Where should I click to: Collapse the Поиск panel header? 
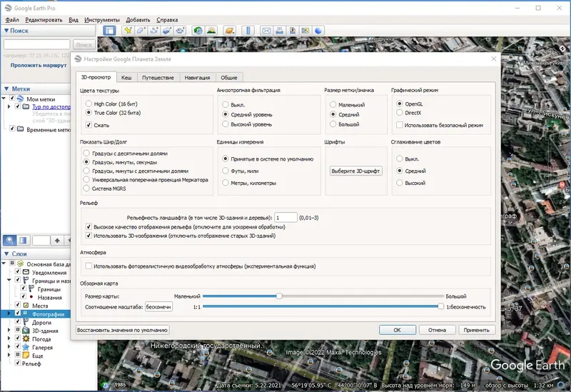[6, 31]
